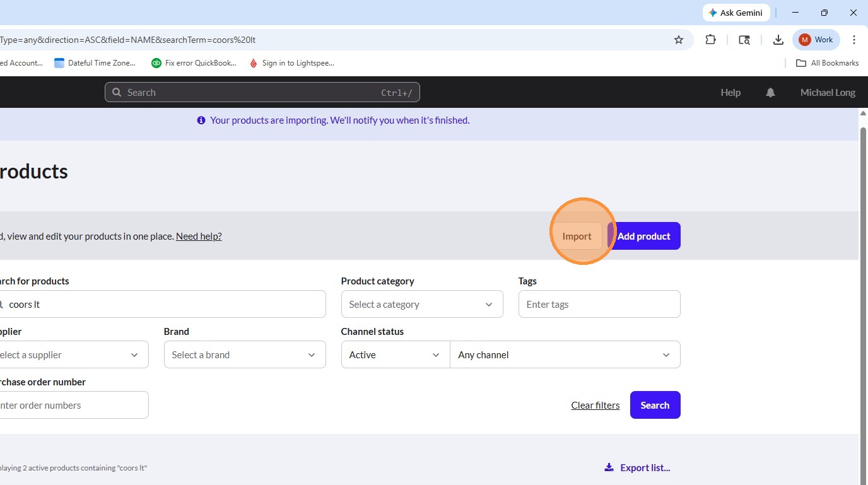The image size is (868, 485).
Task: Click the Ask Gemini button
Action: (736, 13)
